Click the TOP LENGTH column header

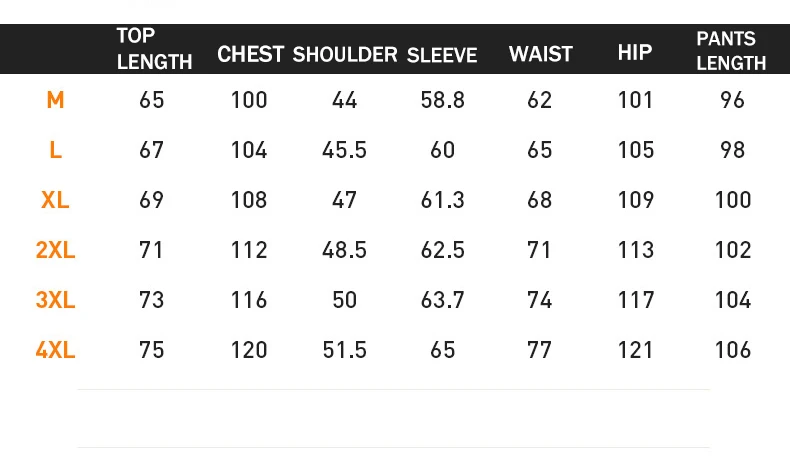pos(154,49)
